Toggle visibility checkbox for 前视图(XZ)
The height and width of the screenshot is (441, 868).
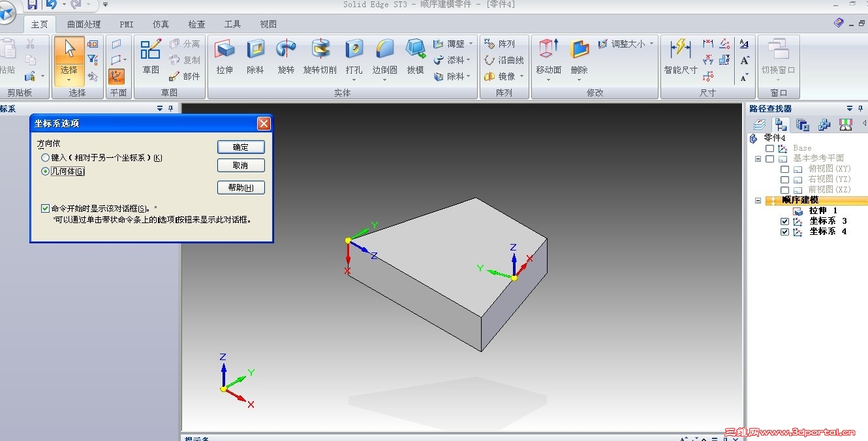(x=785, y=190)
